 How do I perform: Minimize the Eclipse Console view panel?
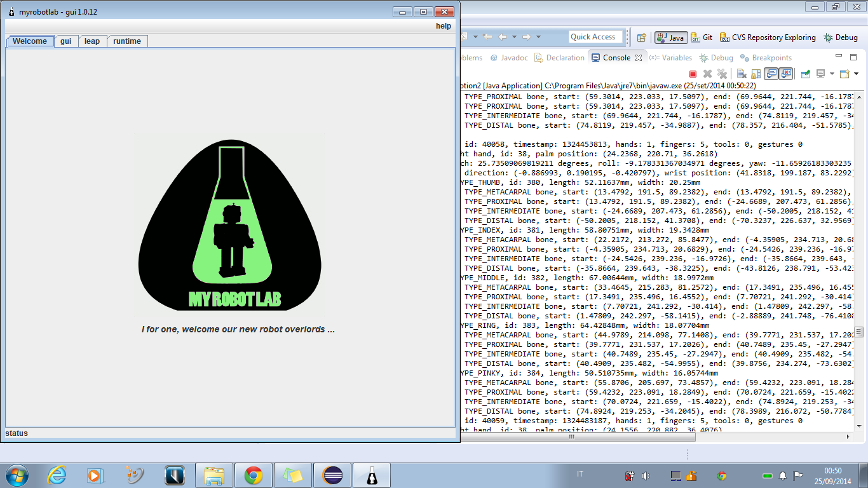click(839, 57)
